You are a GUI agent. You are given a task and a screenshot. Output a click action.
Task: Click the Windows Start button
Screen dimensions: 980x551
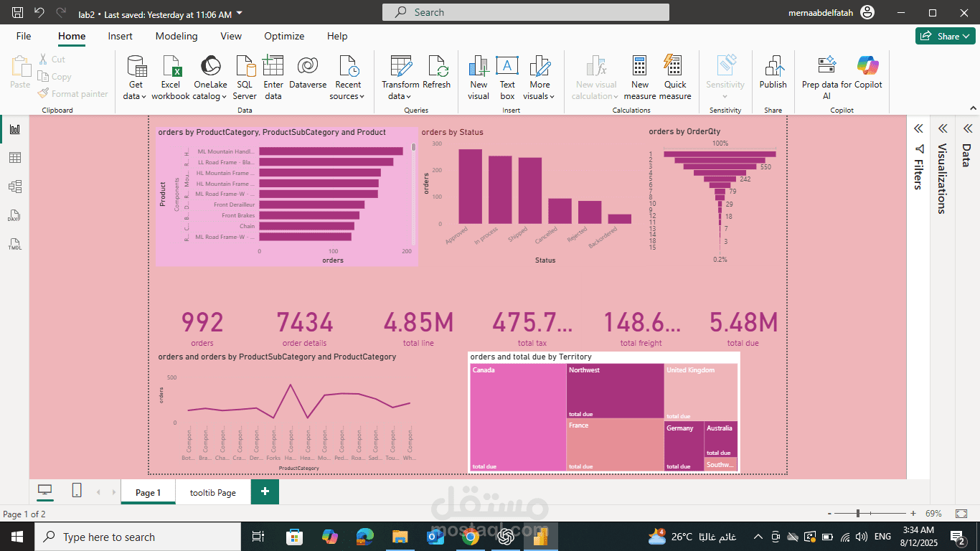pyautogui.click(x=17, y=537)
